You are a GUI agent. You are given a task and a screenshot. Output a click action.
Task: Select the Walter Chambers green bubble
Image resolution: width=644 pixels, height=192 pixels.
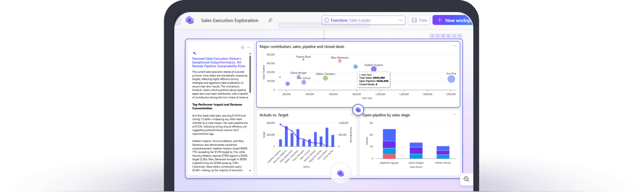pos(326,78)
